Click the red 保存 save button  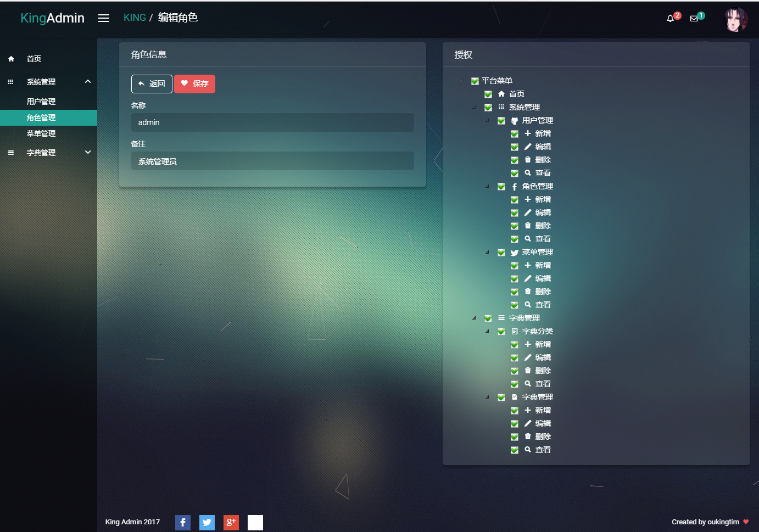[x=194, y=83]
